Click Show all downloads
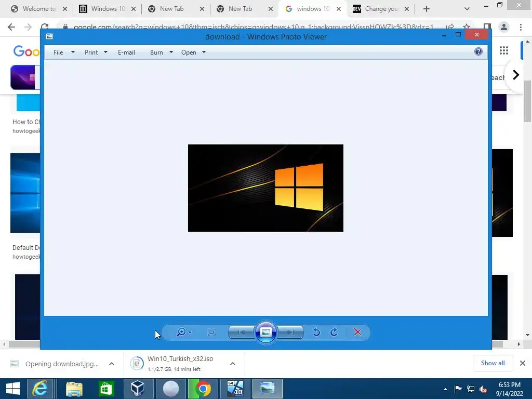This screenshot has height=399, width=532. pos(493,363)
